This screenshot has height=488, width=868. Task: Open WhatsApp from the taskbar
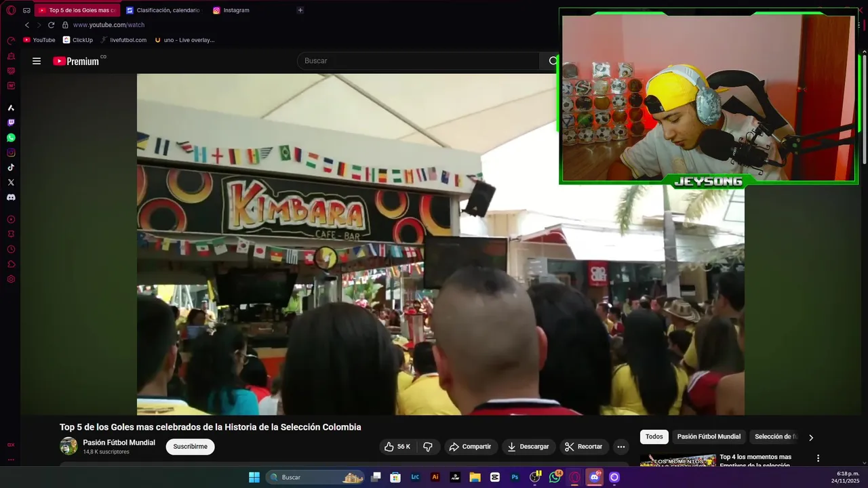point(555,477)
